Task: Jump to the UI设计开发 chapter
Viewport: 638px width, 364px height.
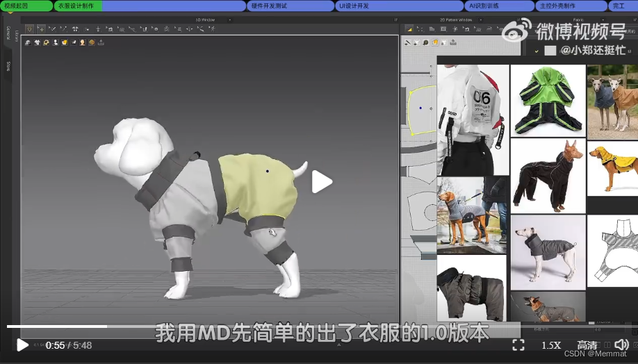Action: tap(399, 6)
